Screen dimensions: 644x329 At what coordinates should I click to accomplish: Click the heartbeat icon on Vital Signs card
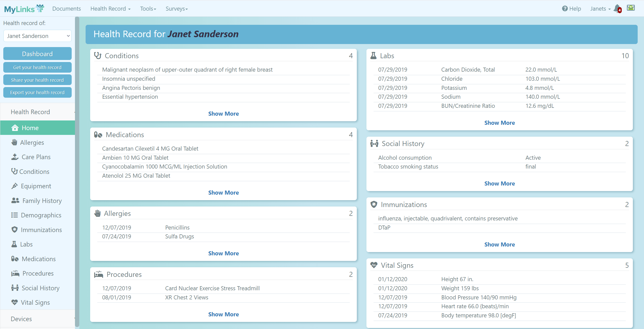(374, 265)
